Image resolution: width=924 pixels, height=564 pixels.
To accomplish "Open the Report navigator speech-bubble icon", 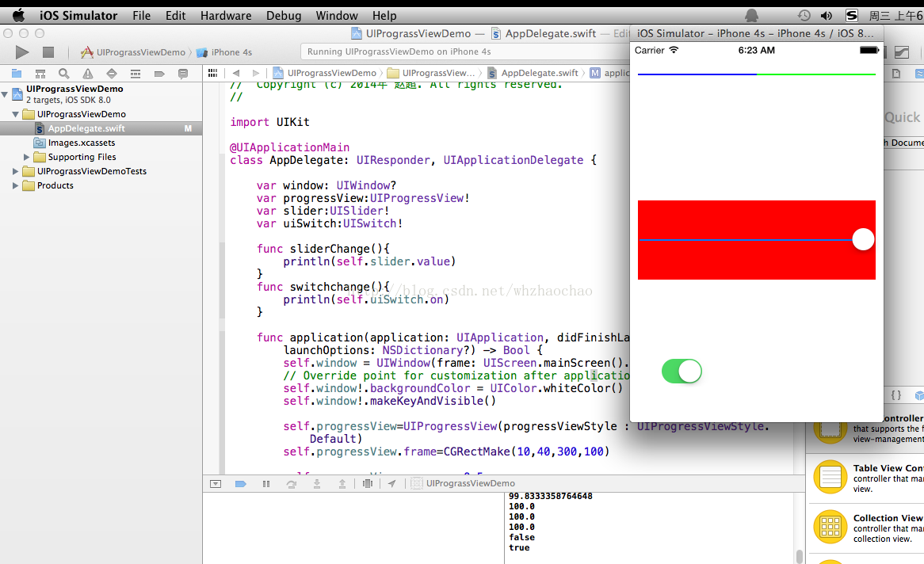I will 183,74.
